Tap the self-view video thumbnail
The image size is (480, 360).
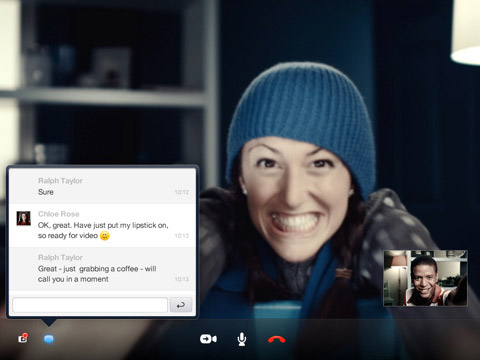tap(426, 278)
